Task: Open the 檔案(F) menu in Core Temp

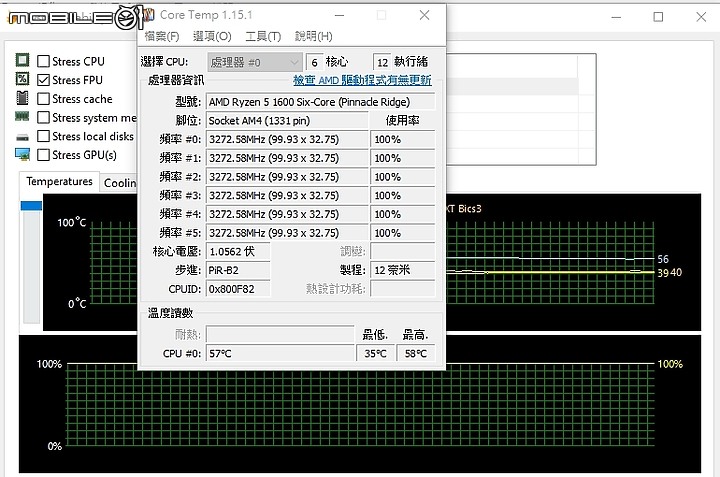Action: point(162,36)
